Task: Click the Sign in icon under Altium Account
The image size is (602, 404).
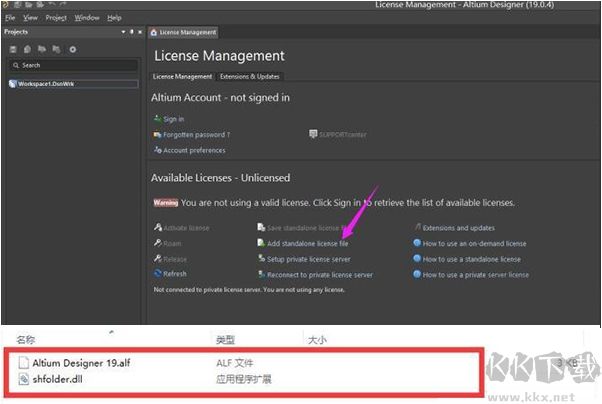Action: pyautogui.click(x=156, y=119)
